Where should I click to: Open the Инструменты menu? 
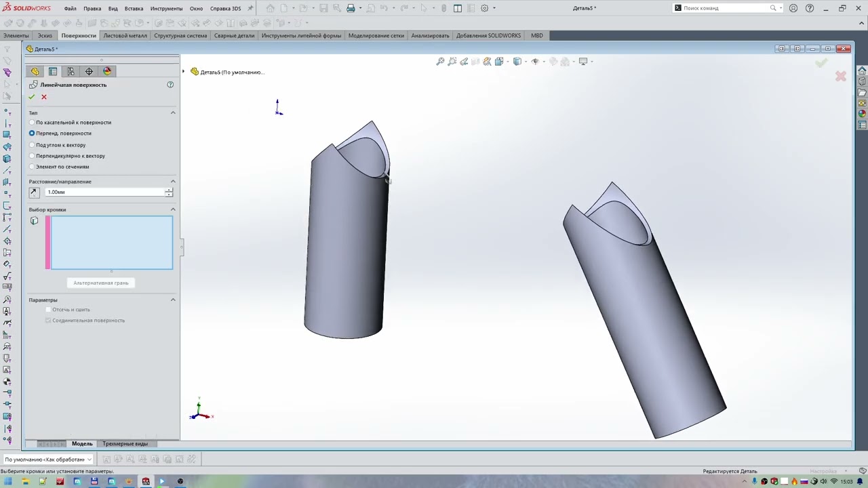166,8
